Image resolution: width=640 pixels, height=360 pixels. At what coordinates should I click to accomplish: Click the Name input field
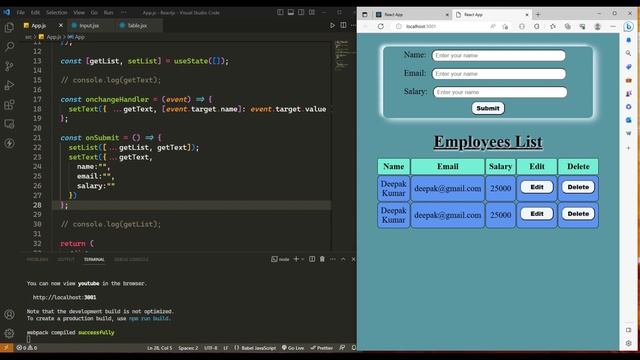tap(499, 56)
